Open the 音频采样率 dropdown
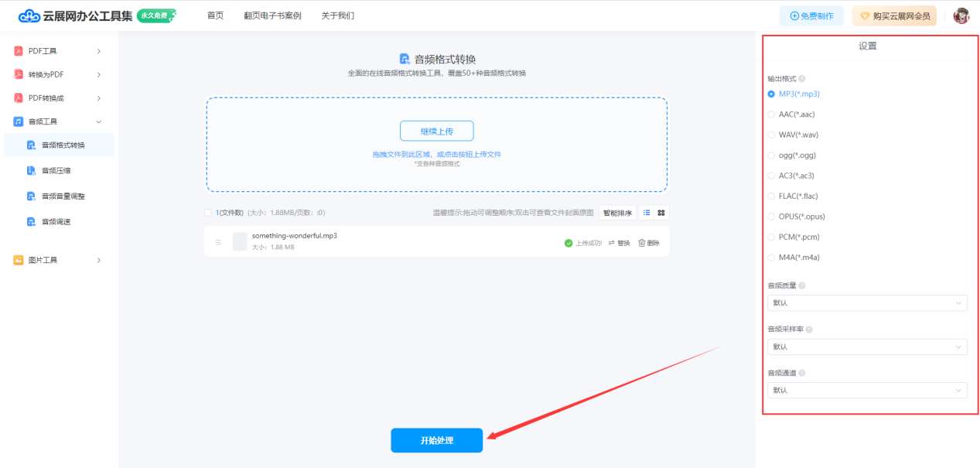This screenshot has width=980, height=468. [x=867, y=347]
